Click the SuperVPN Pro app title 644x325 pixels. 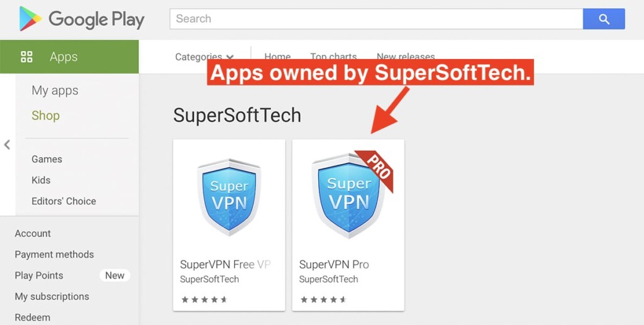pyautogui.click(x=334, y=265)
